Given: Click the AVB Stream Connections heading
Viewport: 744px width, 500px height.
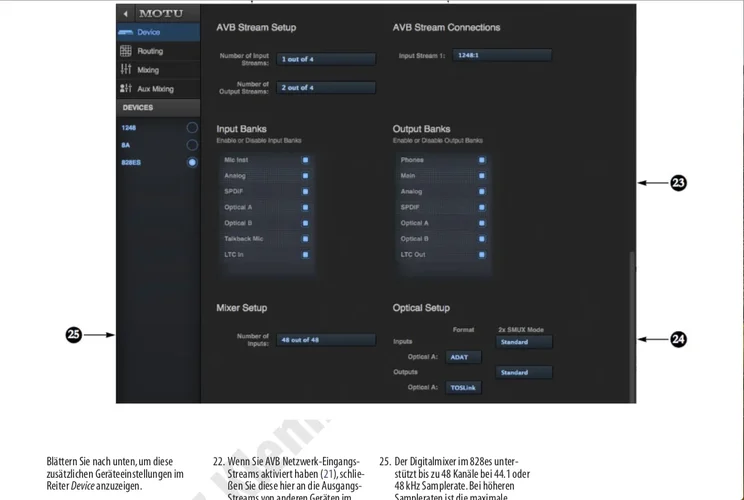Looking at the screenshot, I should coord(446,28).
